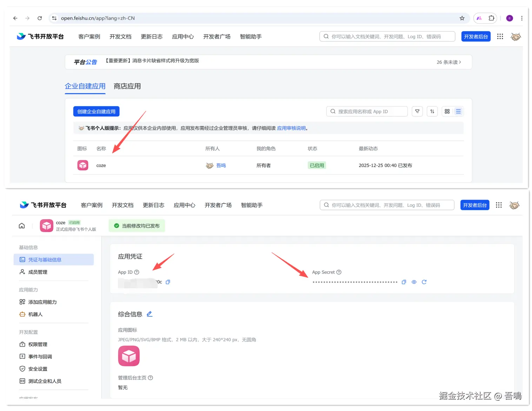Open 客户案例 in bottom window
The width and height of the screenshot is (532, 411).
click(x=92, y=205)
